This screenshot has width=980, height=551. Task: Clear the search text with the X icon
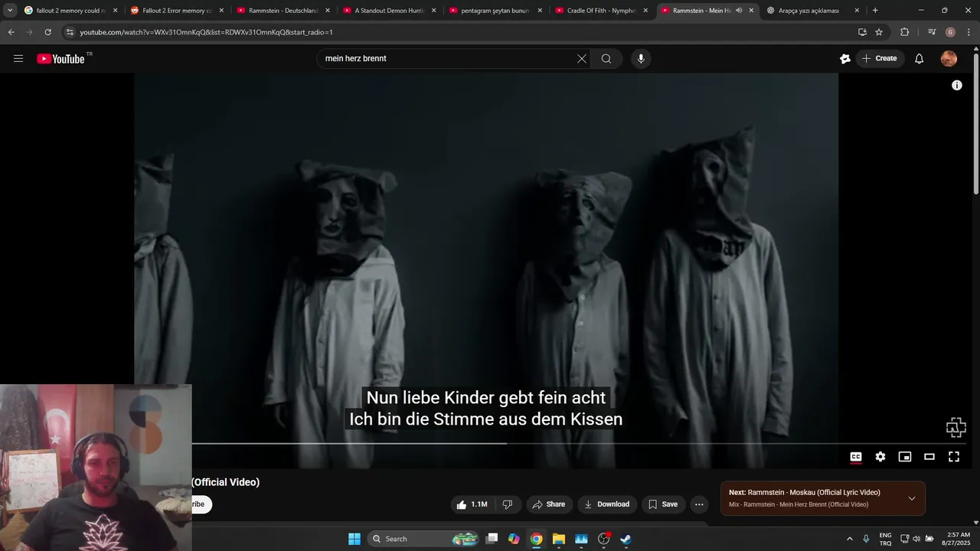[x=582, y=59]
